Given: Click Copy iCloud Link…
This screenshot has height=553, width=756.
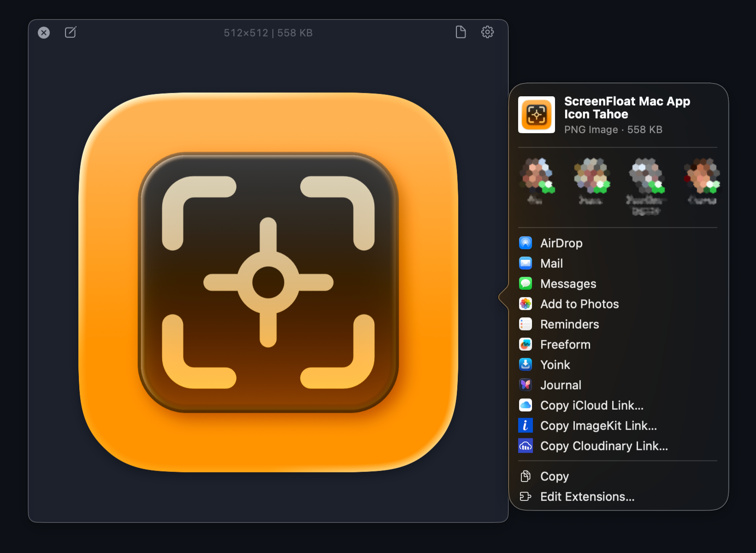Looking at the screenshot, I should tap(591, 405).
